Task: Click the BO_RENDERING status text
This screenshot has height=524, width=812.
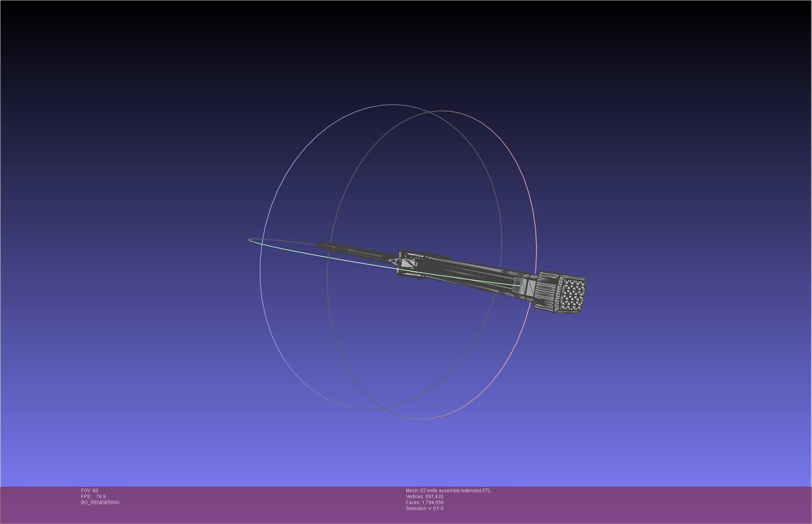Action: tap(100, 502)
